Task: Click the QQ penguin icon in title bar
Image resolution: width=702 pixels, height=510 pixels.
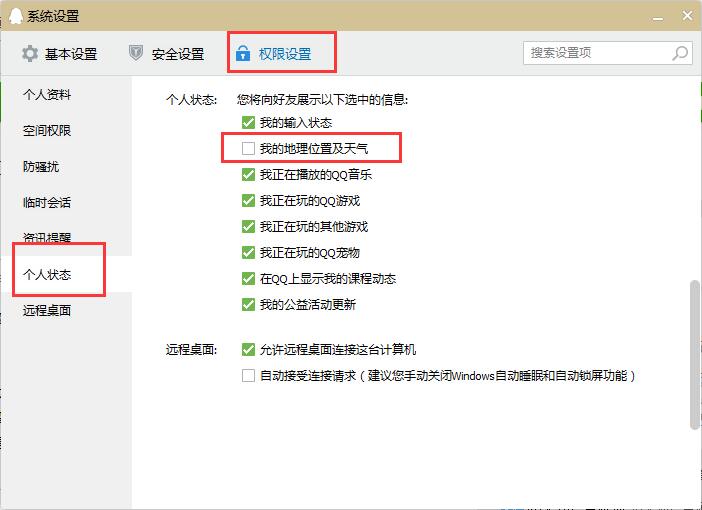Action: pyautogui.click(x=15, y=16)
